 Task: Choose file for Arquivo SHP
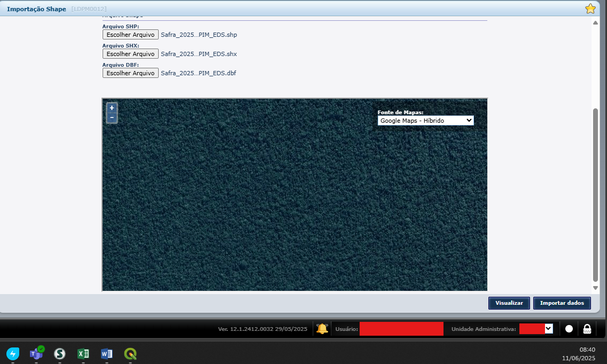coord(130,35)
